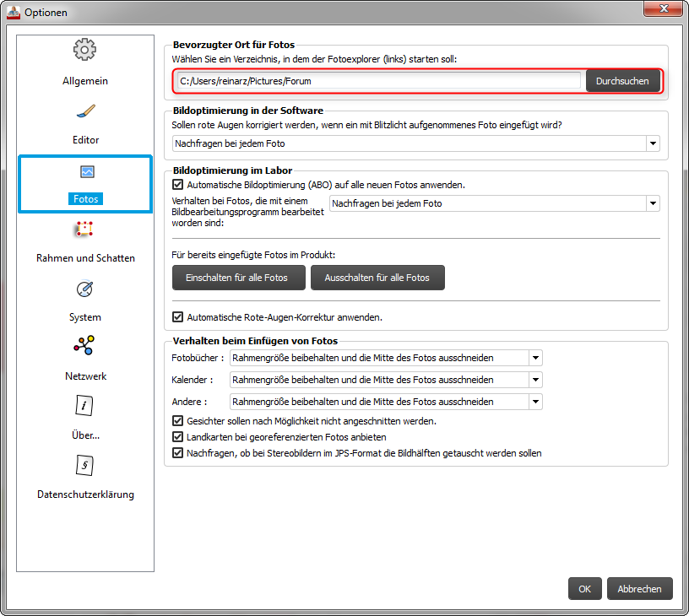Expand the red-eye correction dropdown in Bildoptimierung in der Software
The image size is (689, 616).
tap(653, 144)
